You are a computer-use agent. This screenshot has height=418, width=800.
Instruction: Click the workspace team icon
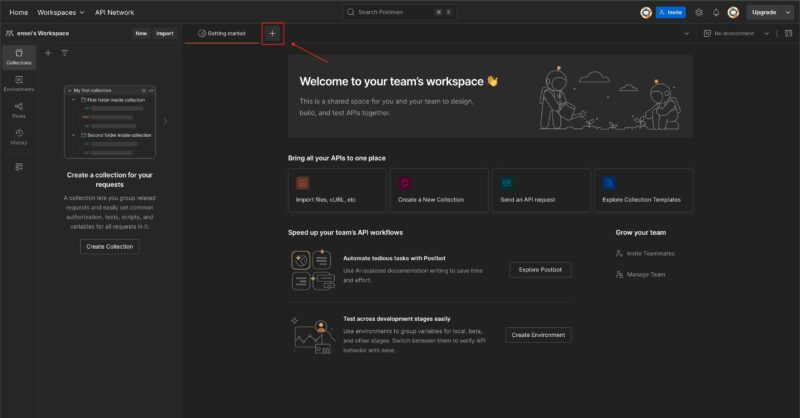[9, 33]
